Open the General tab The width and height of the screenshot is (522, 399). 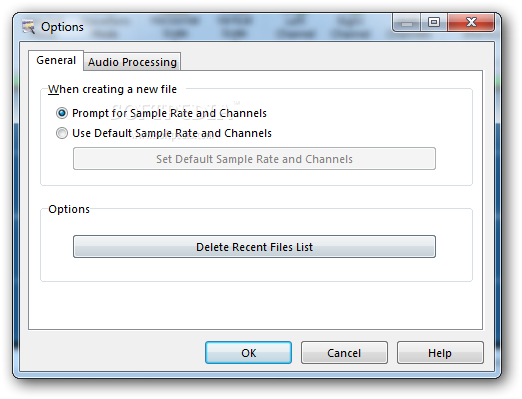coord(56,60)
